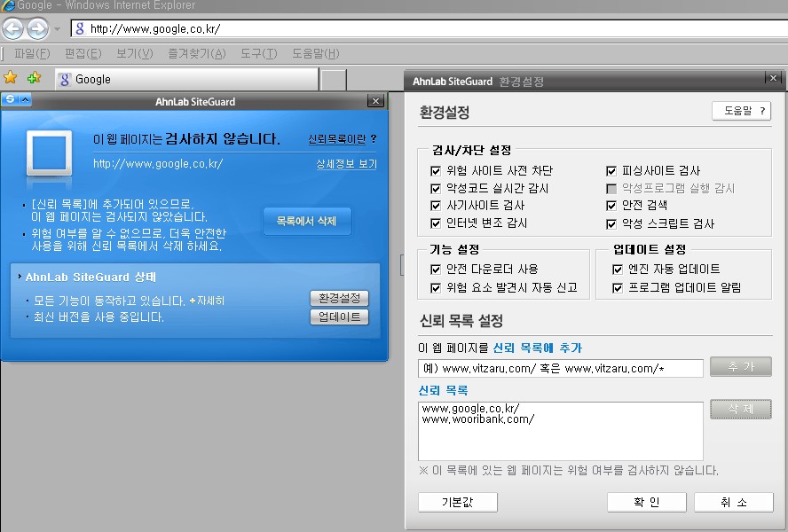Click the 확 인 confirm button
Viewport: 788px width, 532px height.
click(x=647, y=502)
